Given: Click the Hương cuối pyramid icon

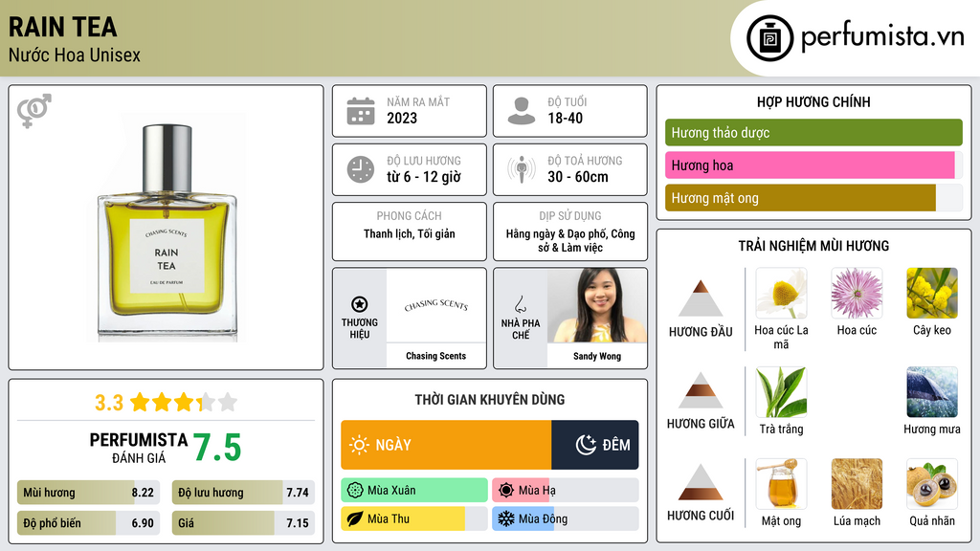Looking at the screenshot, I should pos(701,482).
